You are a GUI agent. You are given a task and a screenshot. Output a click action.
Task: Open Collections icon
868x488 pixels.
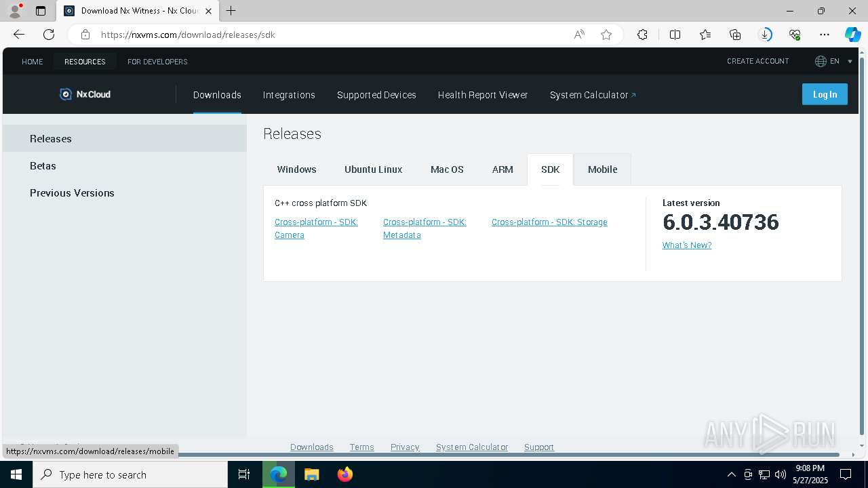point(735,35)
